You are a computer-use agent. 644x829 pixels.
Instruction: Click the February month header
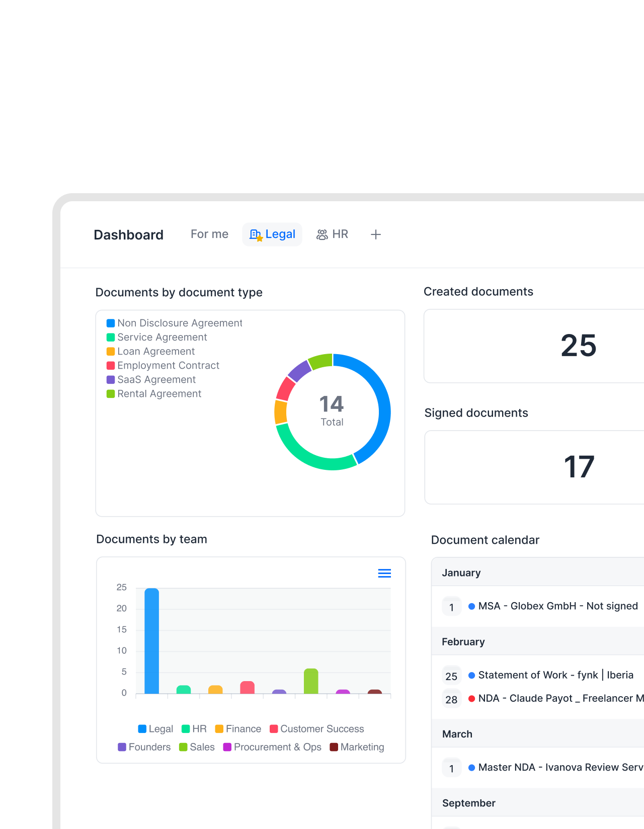click(x=538, y=641)
